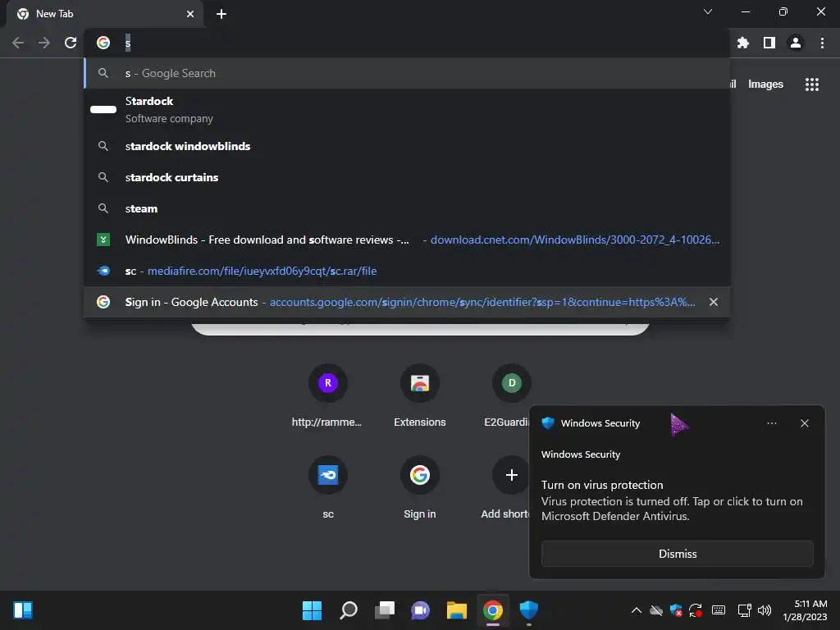This screenshot has width=840, height=630.
Task: Select the New Tab tab
Action: click(104, 14)
